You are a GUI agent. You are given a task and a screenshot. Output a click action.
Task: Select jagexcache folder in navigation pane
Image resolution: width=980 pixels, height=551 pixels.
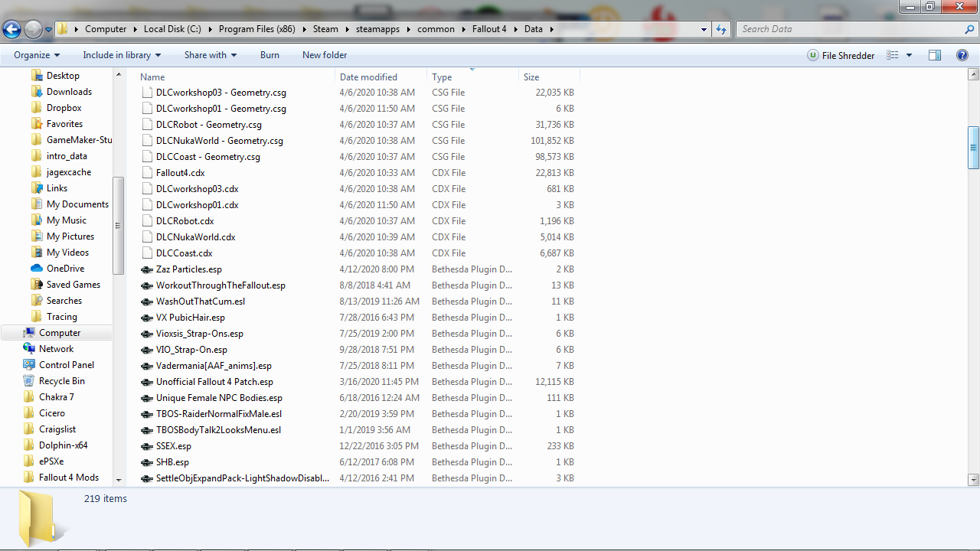(68, 171)
